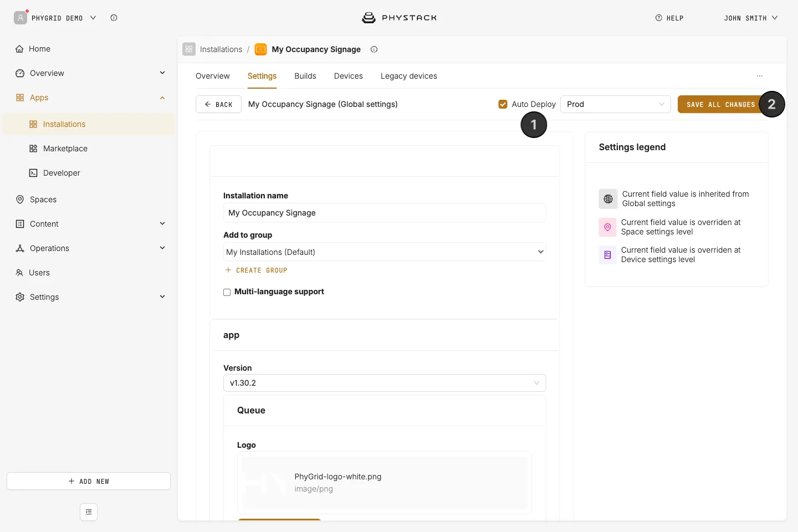Image resolution: width=798 pixels, height=532 pixels.
Task: Click the Home icon in sidebar
Action: click(19, 49)
